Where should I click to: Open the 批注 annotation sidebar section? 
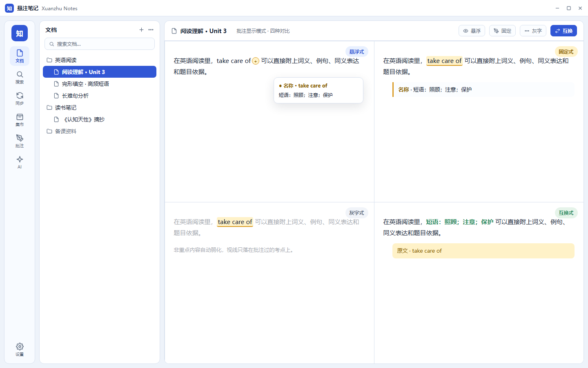20,141
